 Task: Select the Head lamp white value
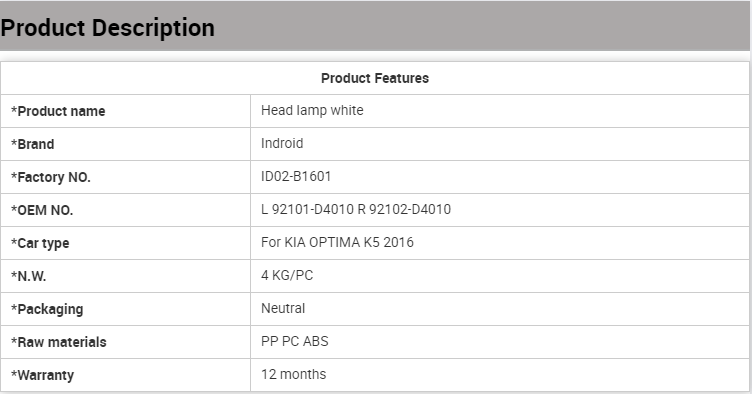click(x=312, y=110)
